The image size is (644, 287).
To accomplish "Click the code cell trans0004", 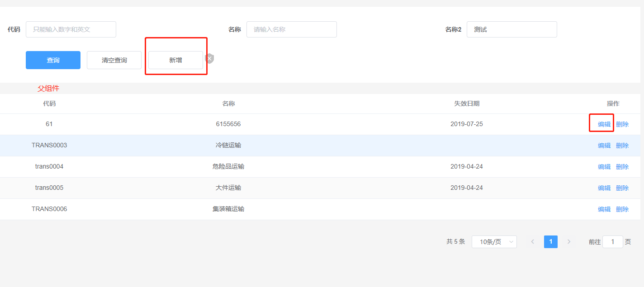I will 49,166.
